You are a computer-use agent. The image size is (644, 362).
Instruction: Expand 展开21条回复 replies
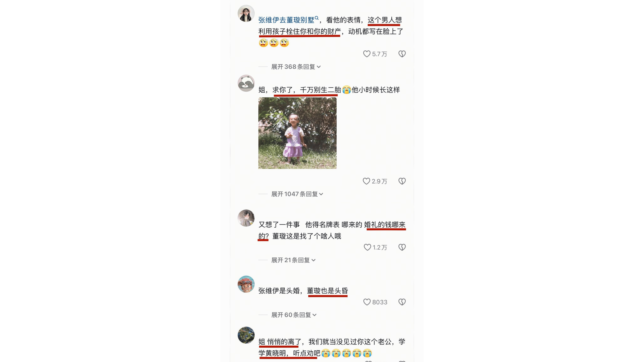click(293, 260)
